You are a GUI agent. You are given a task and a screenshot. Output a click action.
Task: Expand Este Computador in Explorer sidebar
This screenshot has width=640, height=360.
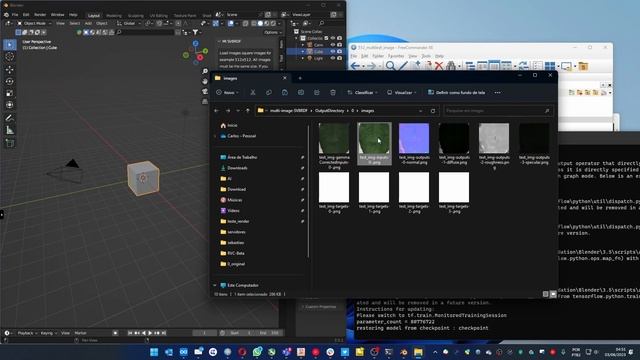point(215,285)
